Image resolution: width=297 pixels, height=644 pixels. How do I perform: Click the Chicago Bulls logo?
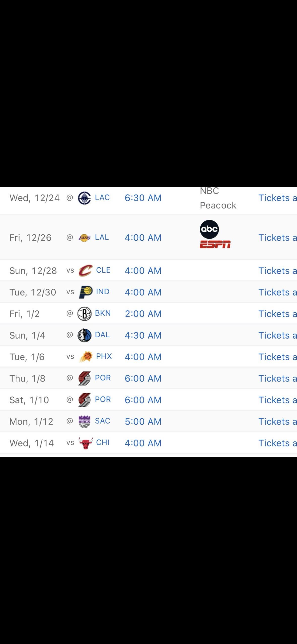[86, 443]
